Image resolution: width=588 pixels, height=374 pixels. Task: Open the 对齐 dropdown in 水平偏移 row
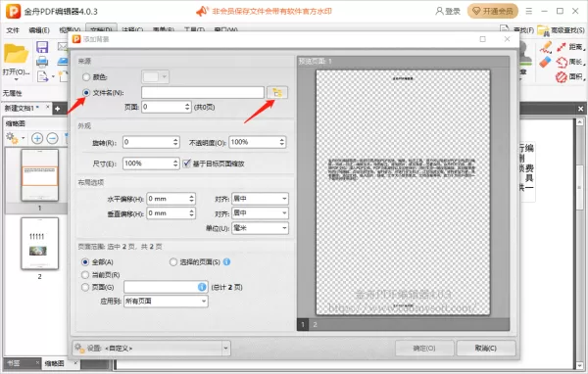coord(260,199)
